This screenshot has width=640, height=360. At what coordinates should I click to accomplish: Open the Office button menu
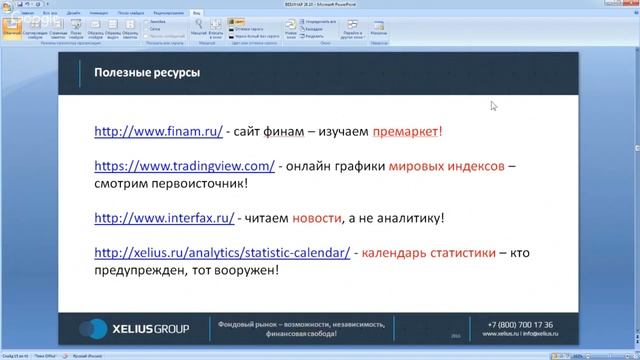7,7
